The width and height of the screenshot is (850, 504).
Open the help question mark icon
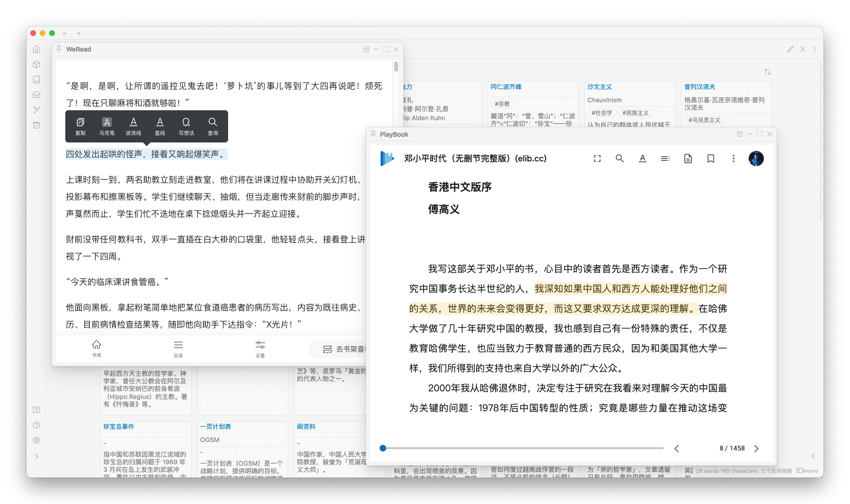[36, 425]
